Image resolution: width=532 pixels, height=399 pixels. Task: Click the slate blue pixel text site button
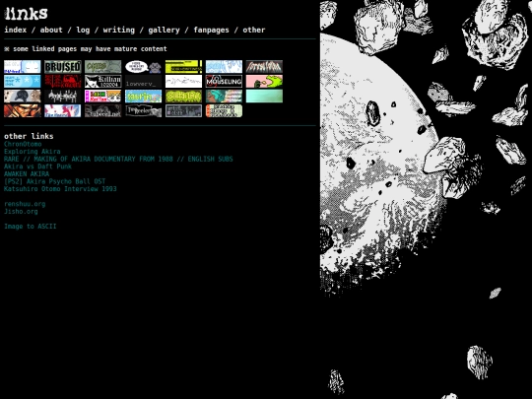coord(183,111)
